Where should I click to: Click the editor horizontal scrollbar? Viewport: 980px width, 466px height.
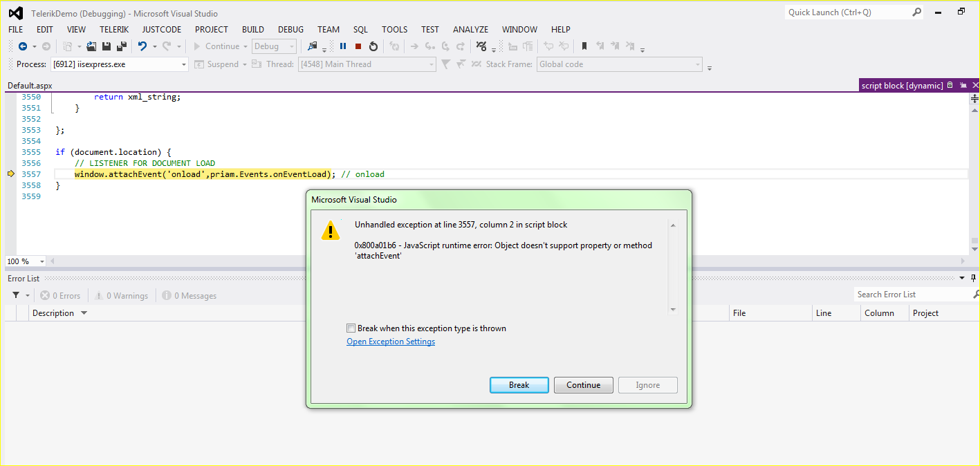point(508,261)
